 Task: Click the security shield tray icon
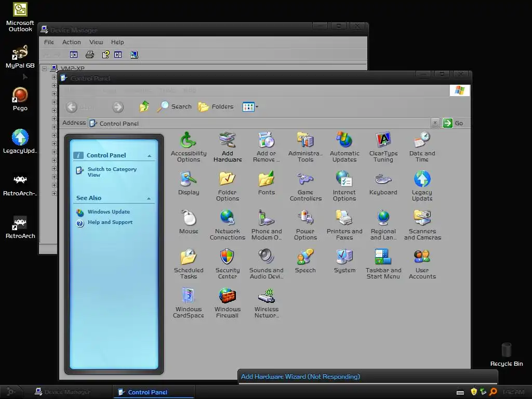click(474, 392)
